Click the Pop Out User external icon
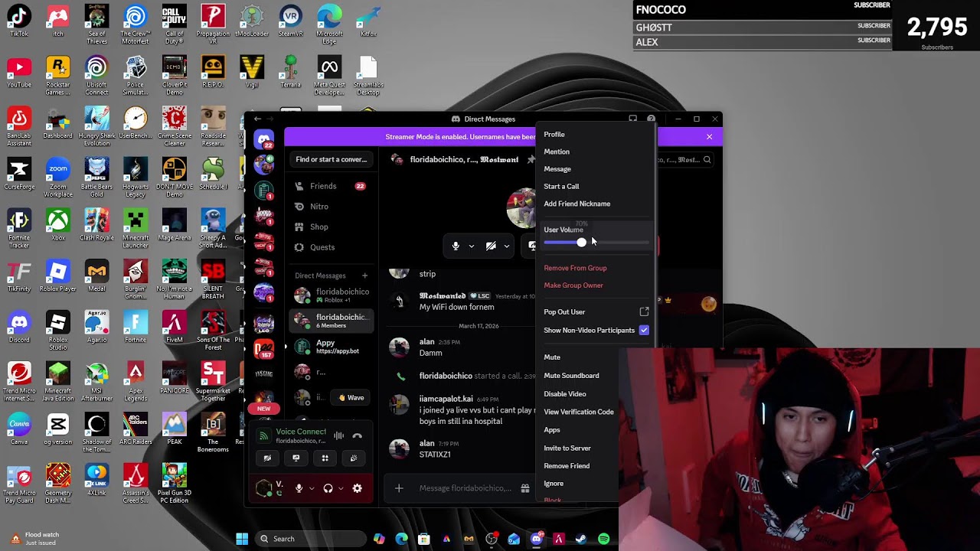The height and width of the screenshot is (551, 980). (644, 312)
